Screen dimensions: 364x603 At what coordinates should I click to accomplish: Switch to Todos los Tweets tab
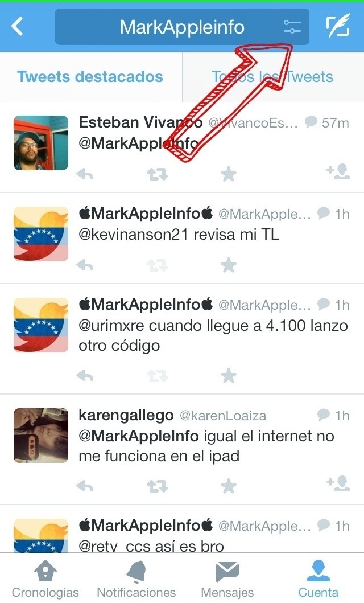tap(274, 76)
